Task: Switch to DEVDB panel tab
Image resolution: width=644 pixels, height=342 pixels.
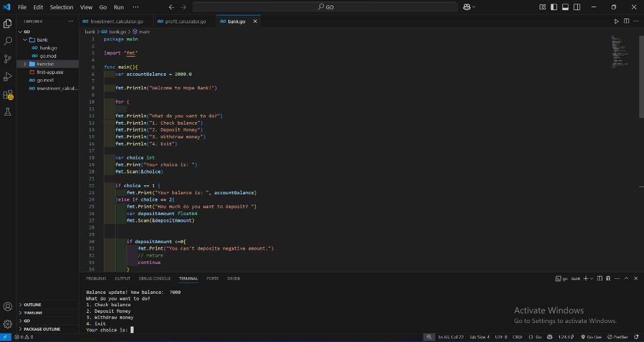Action: [234, 278]
